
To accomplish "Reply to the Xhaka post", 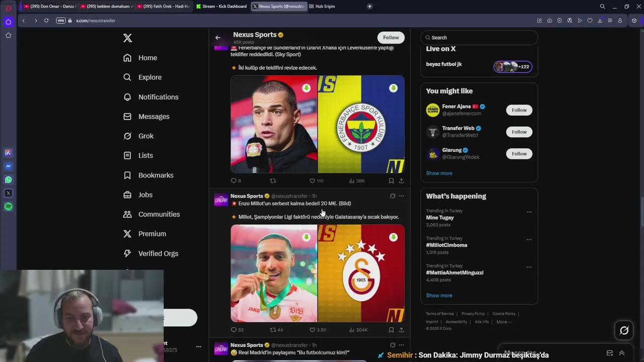I will click(235, 181).
